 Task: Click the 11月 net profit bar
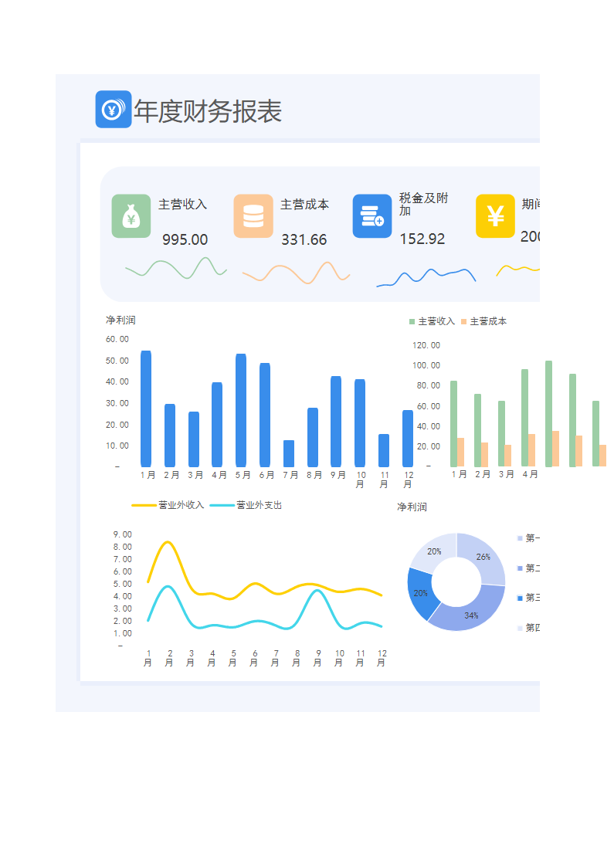click(384, 450)
